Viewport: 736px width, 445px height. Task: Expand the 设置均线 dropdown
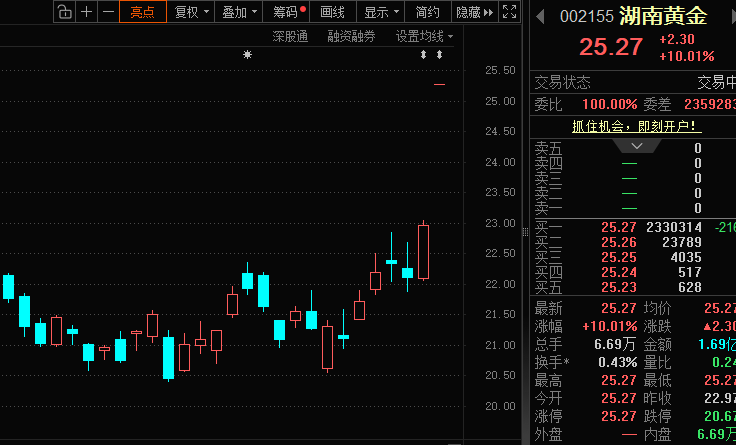pos(423,36)
